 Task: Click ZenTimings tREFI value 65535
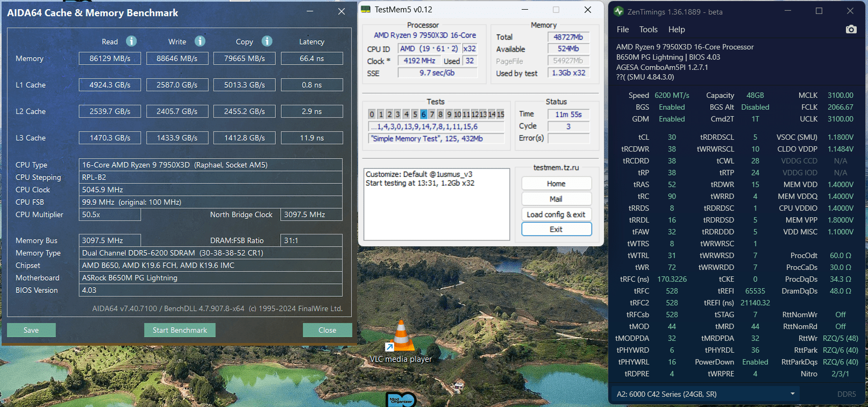[x=755, y=291]
